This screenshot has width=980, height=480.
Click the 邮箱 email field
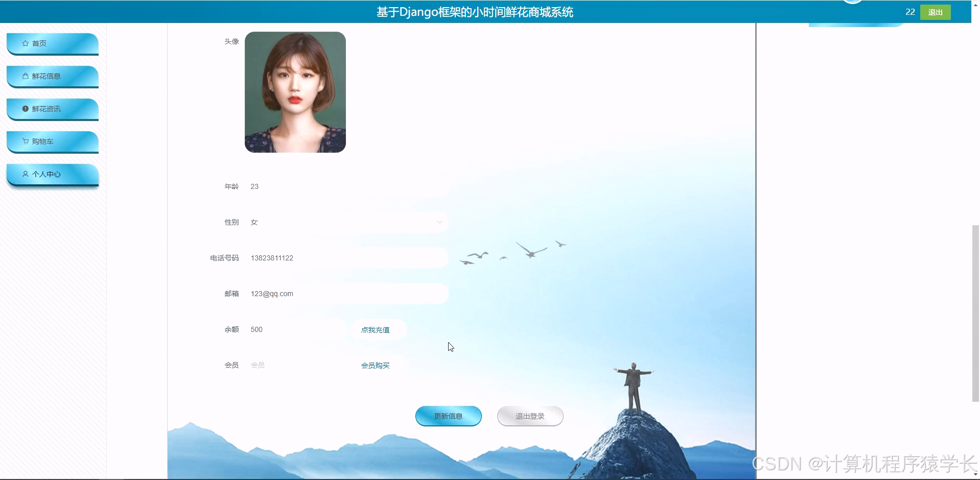point(346,294)
